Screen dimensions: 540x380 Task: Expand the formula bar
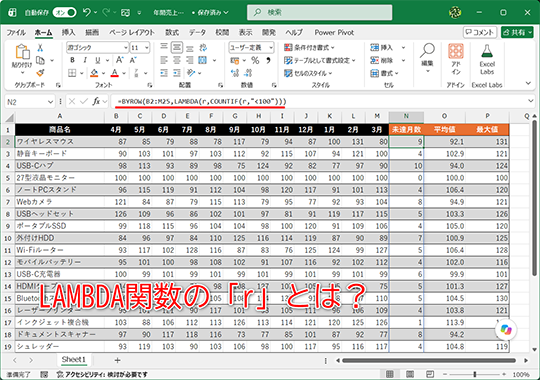[x=530, y=101]
